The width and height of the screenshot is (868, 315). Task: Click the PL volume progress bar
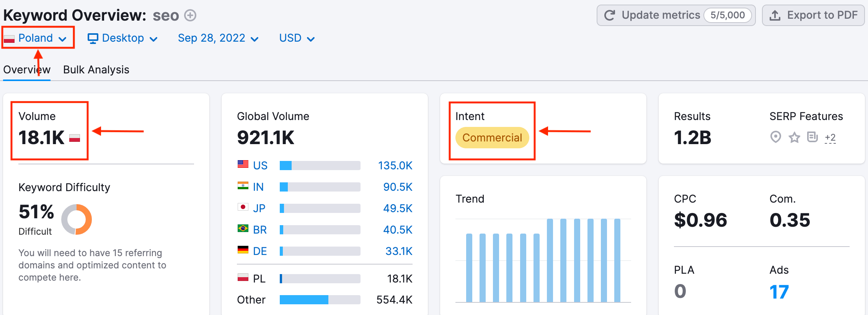pyautogui.click(x=320, y=279)
